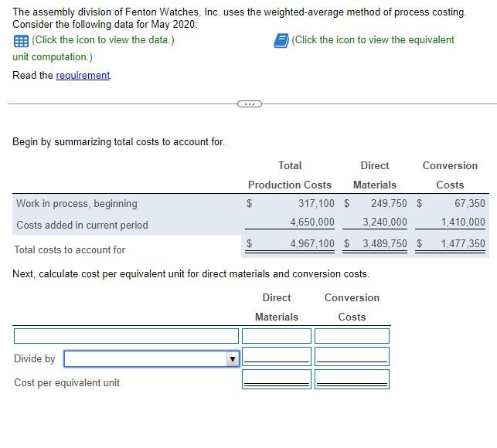Click the 'Cost per equivalent unit' label

67,383
